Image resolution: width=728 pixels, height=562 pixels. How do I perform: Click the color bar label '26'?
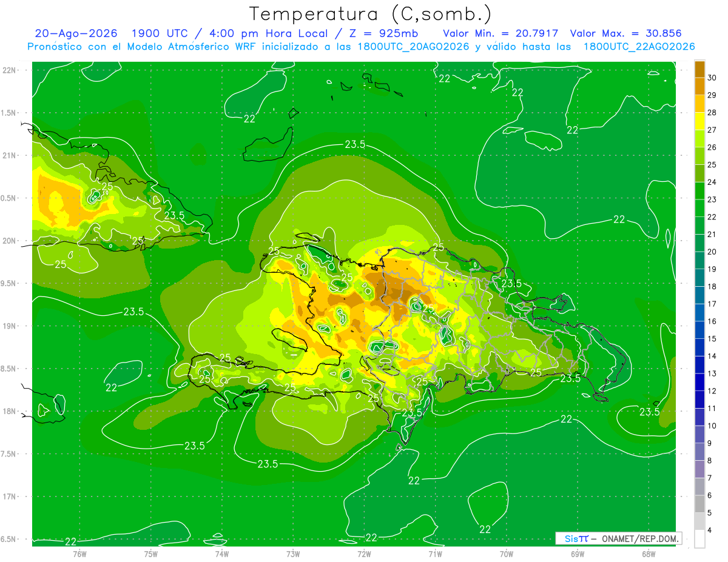coord(712,147)
